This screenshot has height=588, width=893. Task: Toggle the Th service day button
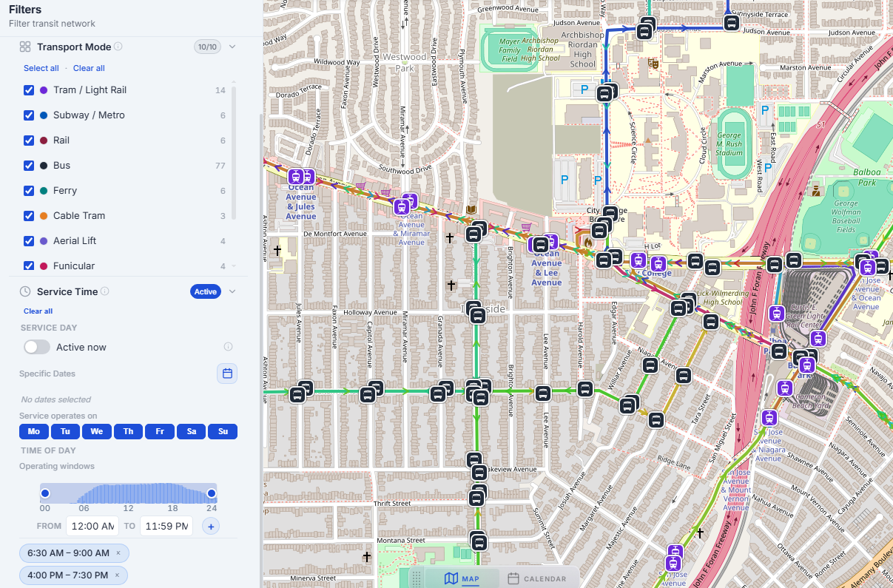[x=129, y=431]
